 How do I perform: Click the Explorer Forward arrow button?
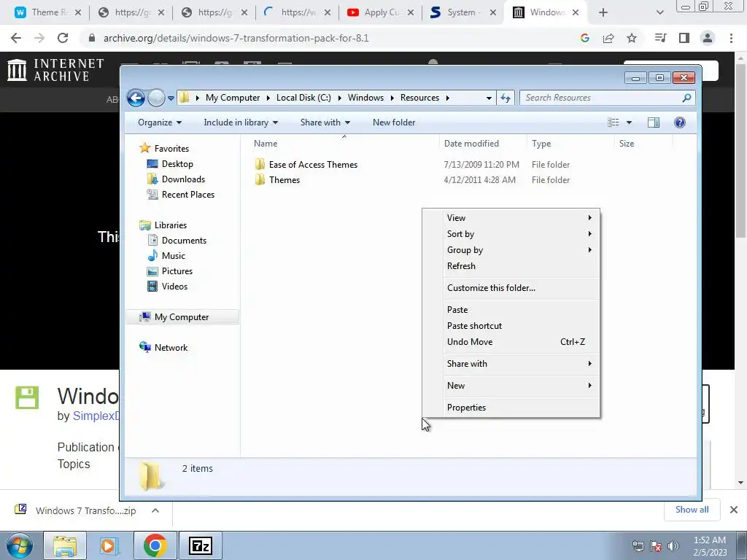coord(156,98)
